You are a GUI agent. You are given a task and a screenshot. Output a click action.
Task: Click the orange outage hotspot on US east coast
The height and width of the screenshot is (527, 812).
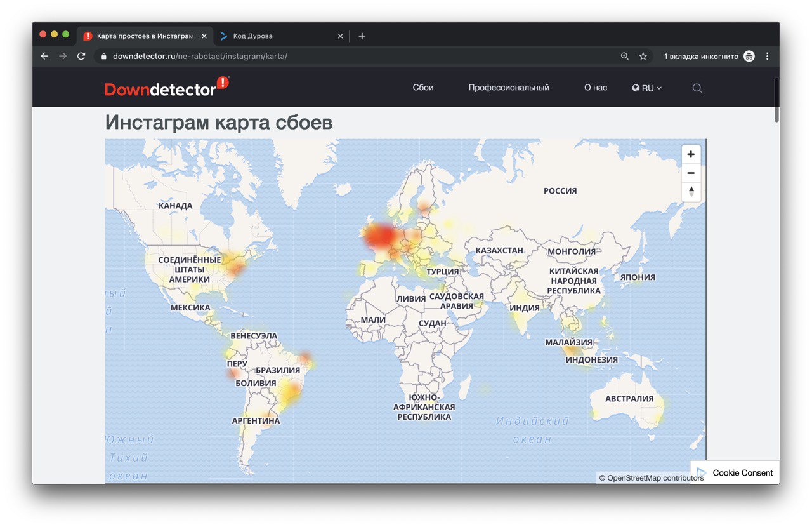coord(236,267)
